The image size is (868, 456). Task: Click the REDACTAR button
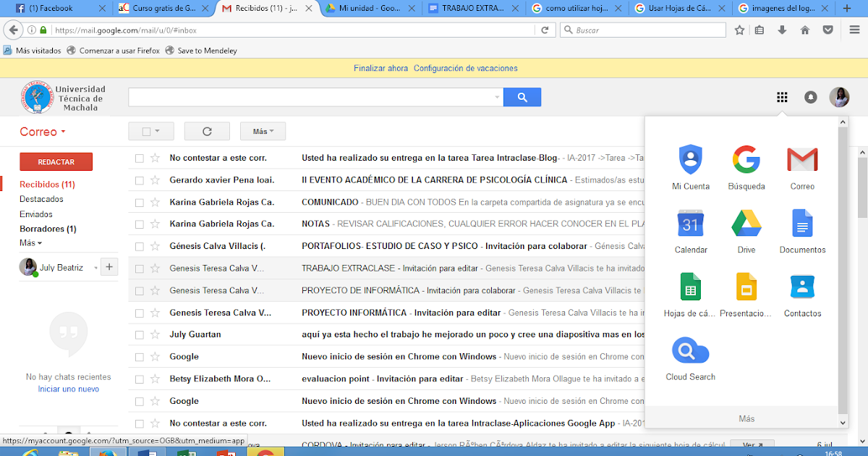tap(56, 161)
